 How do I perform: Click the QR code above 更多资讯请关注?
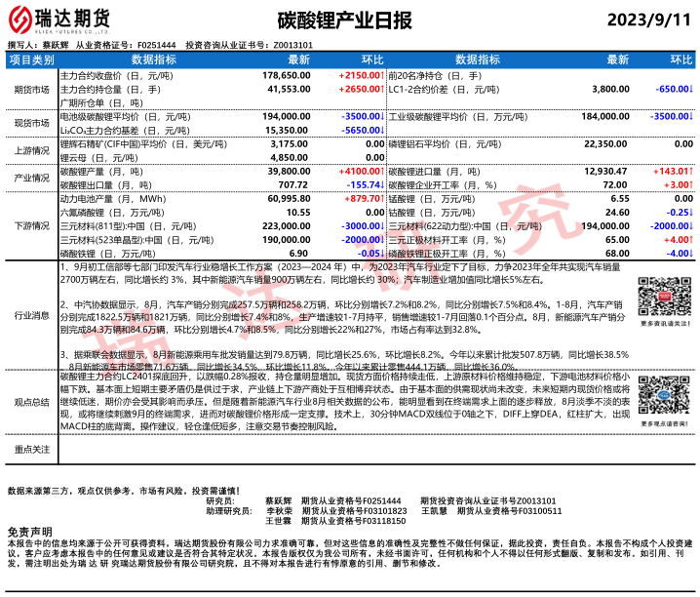[659, 296]
